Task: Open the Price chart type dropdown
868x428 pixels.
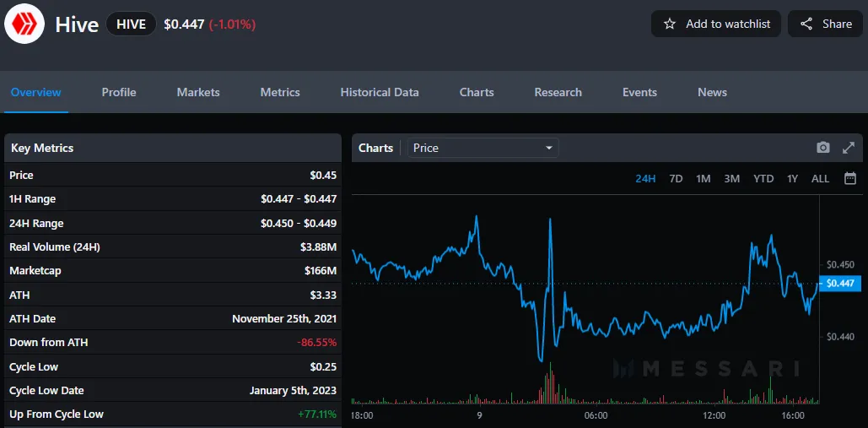Action: (x=483, y=148)
